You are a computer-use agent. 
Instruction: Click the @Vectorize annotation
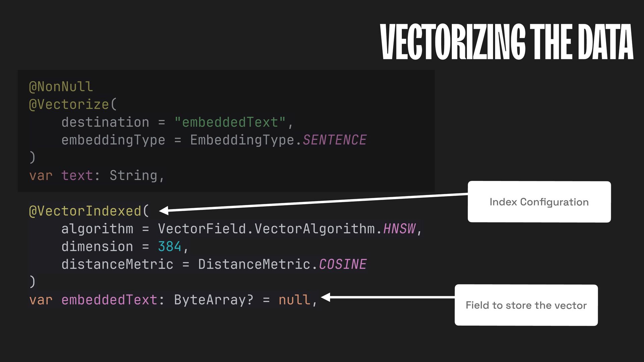(69, 105)
